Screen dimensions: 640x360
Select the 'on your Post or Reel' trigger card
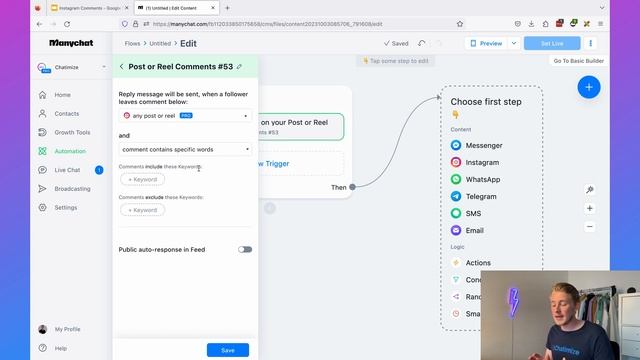point(301,127)
